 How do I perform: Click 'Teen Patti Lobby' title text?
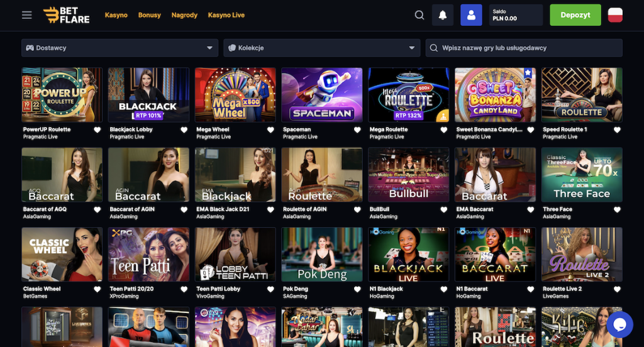[218, 289]
